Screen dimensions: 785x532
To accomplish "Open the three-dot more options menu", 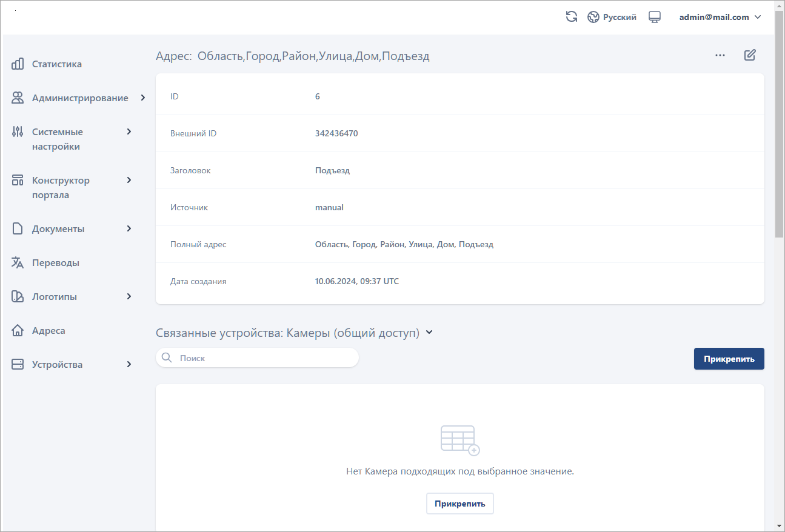I will click(x=720, y=55).
